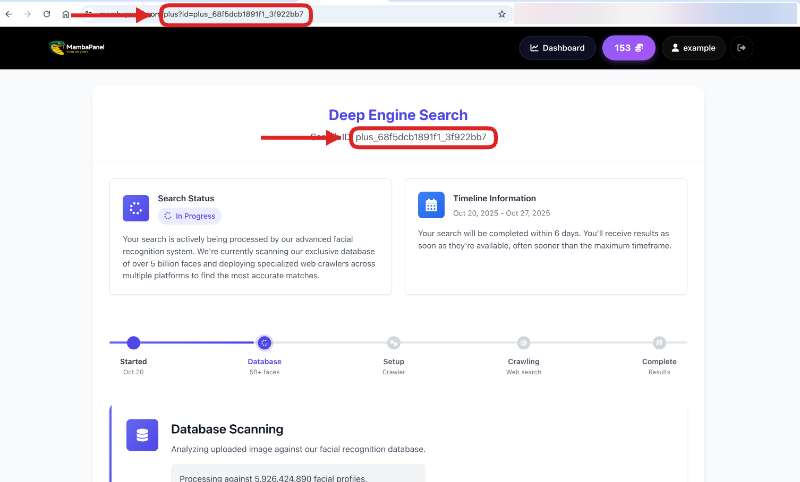Viewport: 800px width, 482px height.
Task: Open the Dashboard button
Action: (x=557, y=48)
